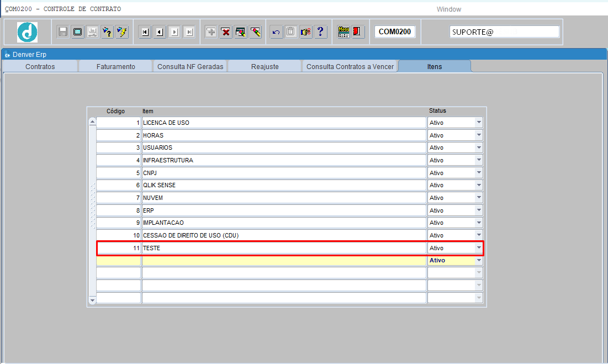Expand Status dropdown for LICENCA DE USO

[x=479, y=123]
